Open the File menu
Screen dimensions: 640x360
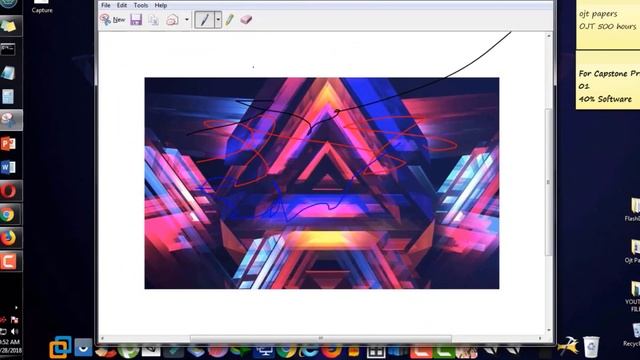coord(106,5)
